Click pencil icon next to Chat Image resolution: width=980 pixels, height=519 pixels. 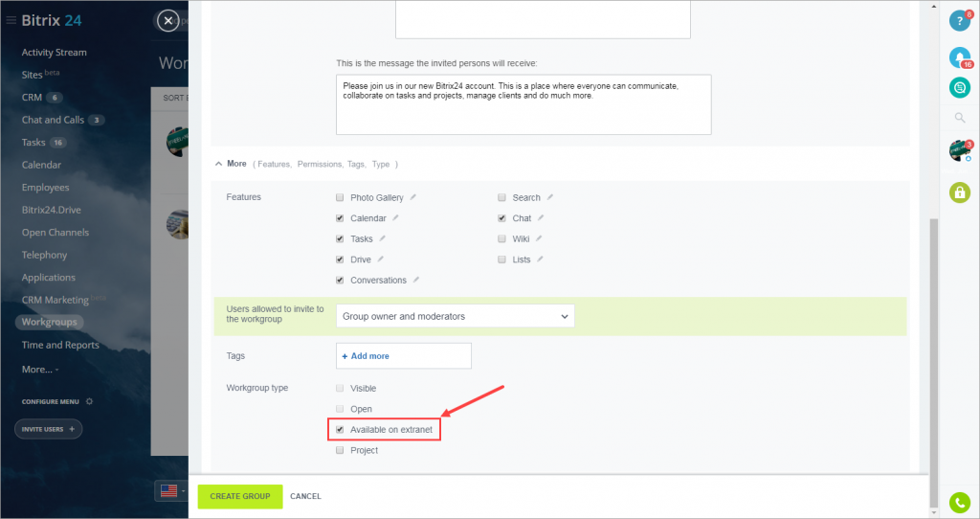coord(541,217)
